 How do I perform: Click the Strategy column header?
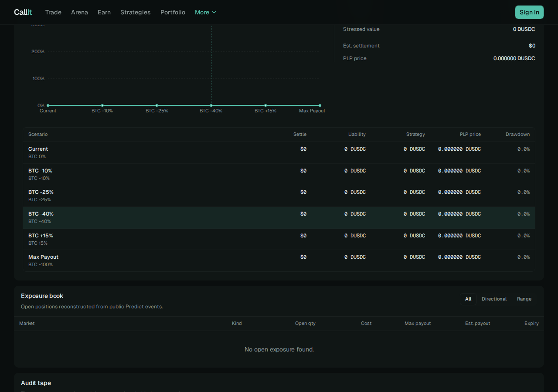(x=415, y=134)
